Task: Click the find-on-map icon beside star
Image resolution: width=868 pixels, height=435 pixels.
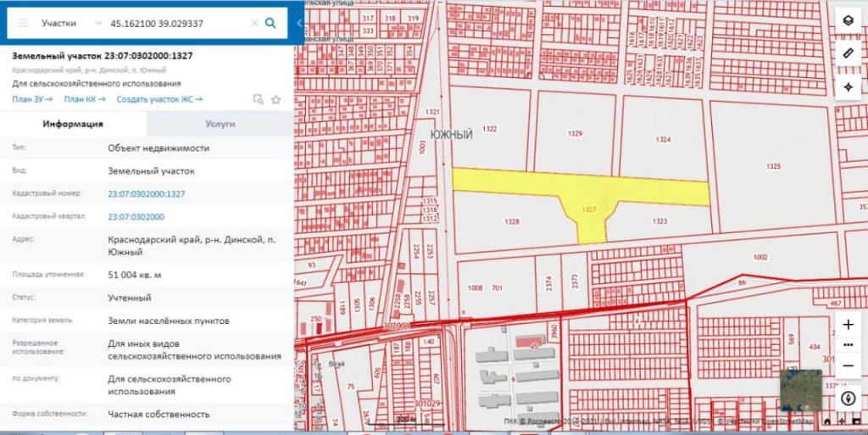Action: tap(258, 99)
